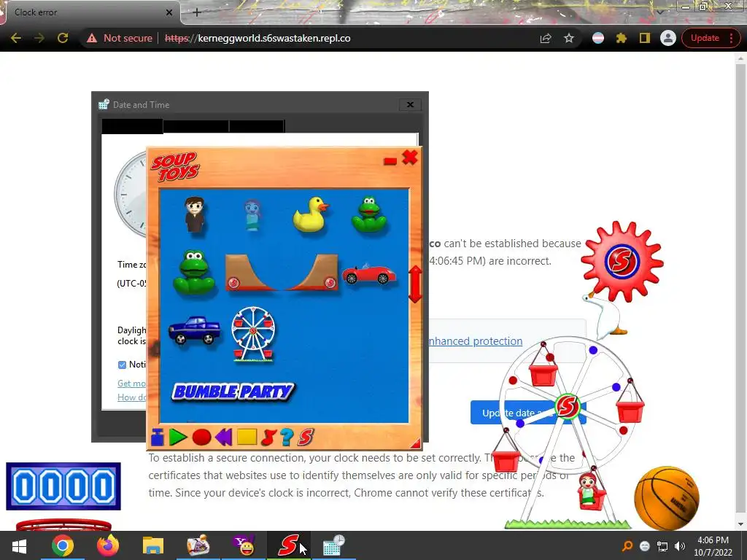
Task: Select the faded blue girl toy
Action: coord(252,215)
